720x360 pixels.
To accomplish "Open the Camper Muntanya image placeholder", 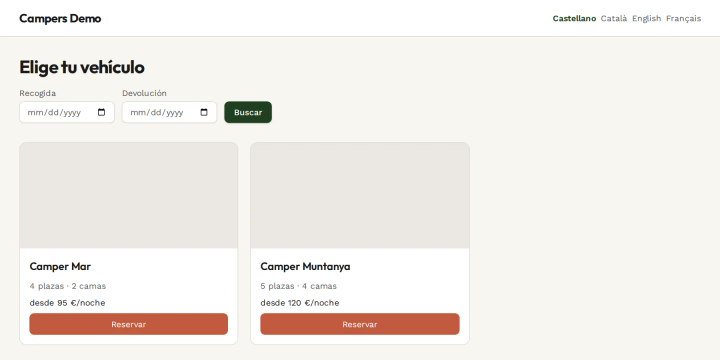I will (360, 195).
